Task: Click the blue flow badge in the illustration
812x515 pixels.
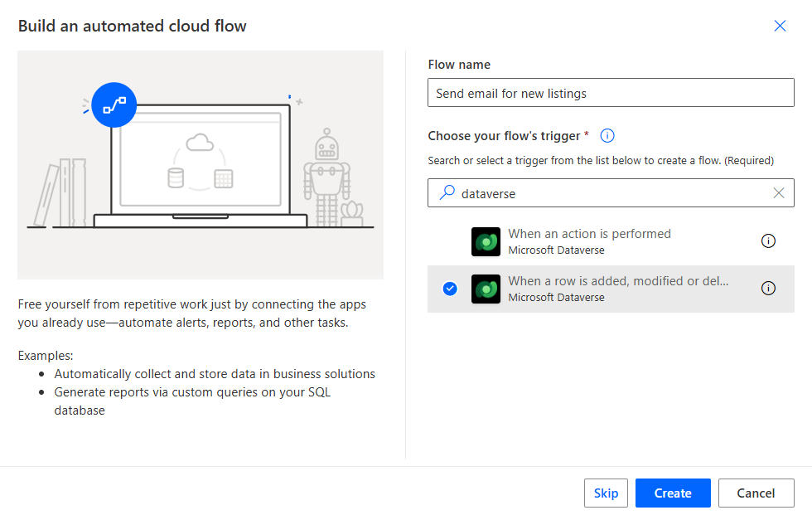Action: (114, 104)
